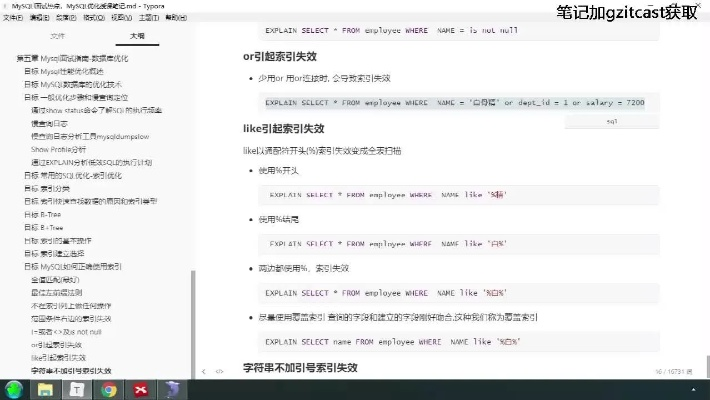Screen dimensions: 710x400
Task: Jump to 不在索引列上做任何操作 entry
Action: click(71, 306)
